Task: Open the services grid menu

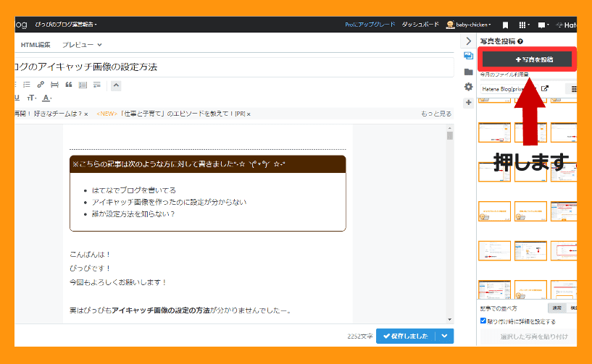Action: pos(524,25)
